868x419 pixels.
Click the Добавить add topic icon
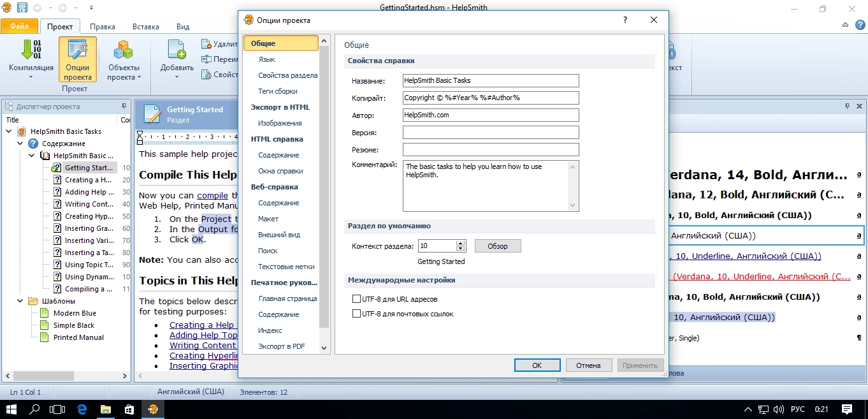click(x=177, y=50)
